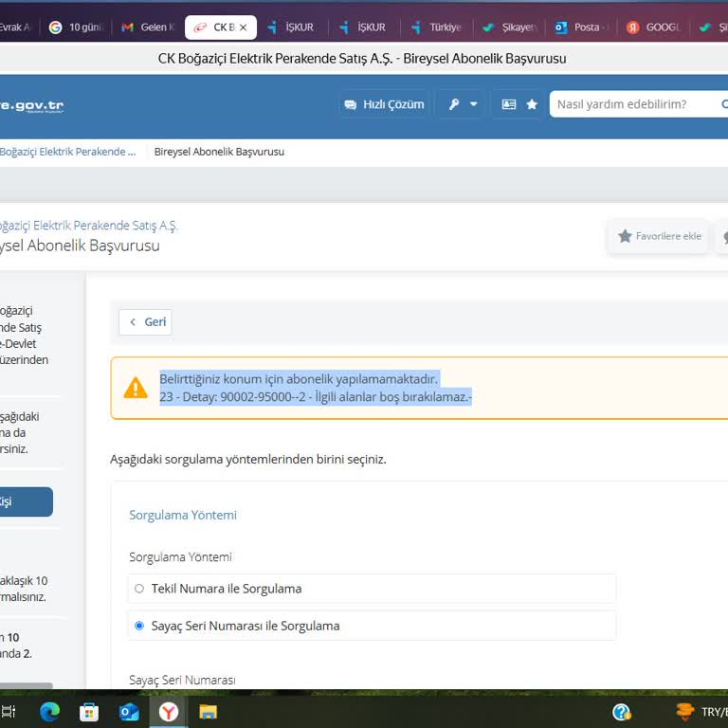
Task: Click the blue 'Kişi' sidebar button
Action: click(x=26, y=501)
